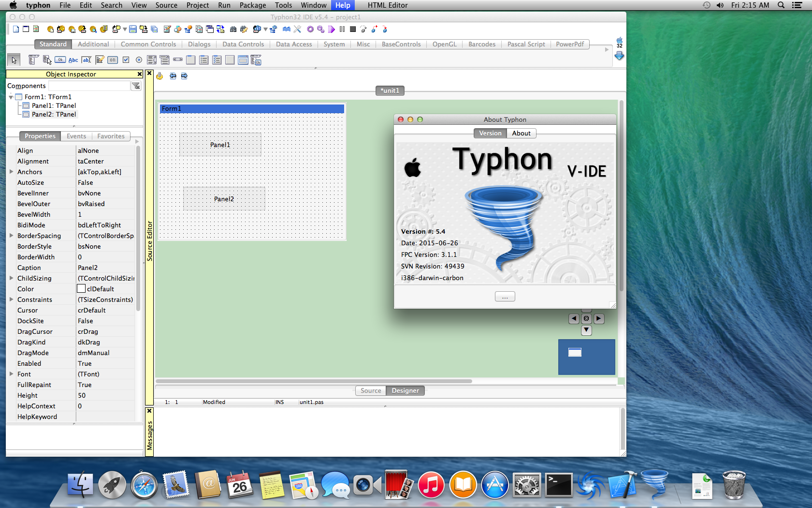Select Panel1 on the Form1 designer
This screenshot has width=812, height=508.
[220, 145]
